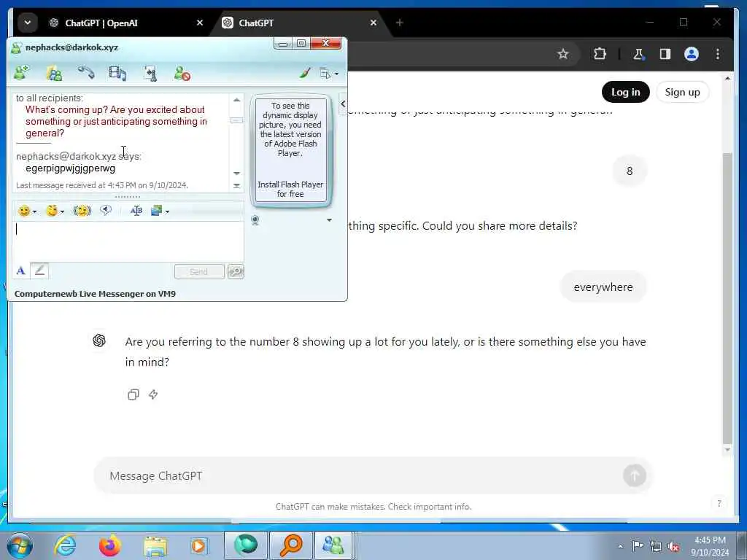This screenshot has width=747, height=560.
Task: Click the video call icon in Messenger
Action: click(x=117, y=74)
